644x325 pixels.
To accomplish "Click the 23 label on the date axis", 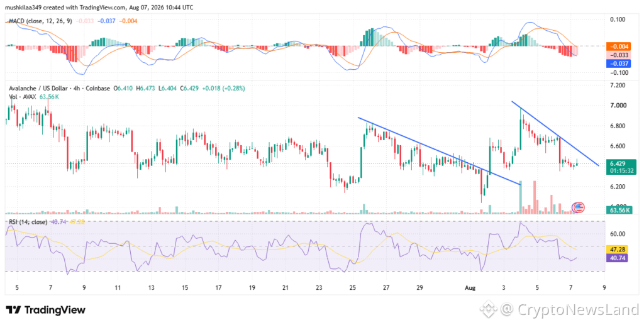I will 319,288.
